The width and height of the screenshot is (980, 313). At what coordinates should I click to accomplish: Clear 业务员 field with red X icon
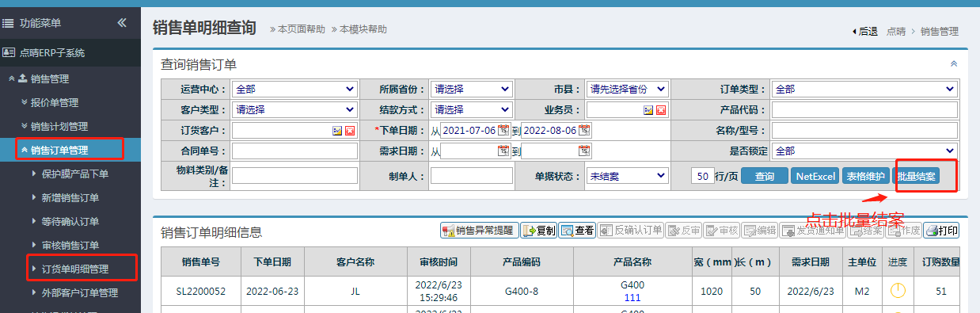pos(661,110)
